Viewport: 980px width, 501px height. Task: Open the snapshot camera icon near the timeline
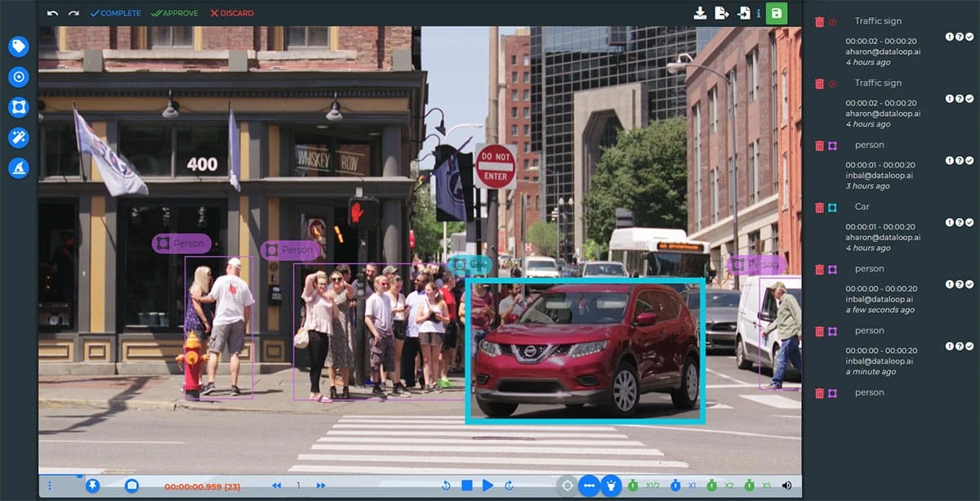click(131, 484)
